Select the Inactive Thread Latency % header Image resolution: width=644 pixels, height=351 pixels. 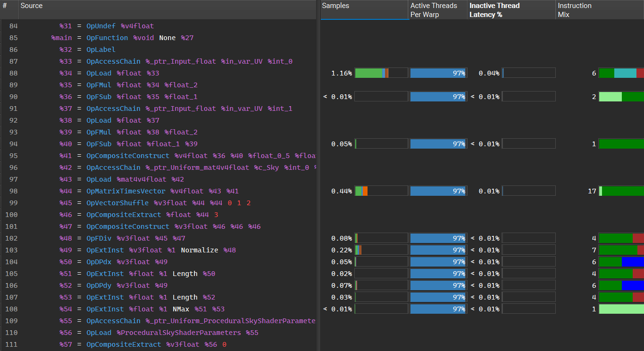[x=511, y=10]
